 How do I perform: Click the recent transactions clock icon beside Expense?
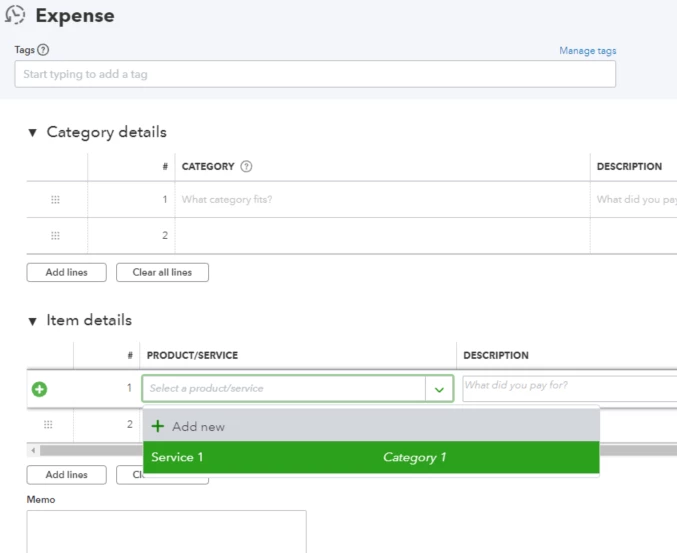[15, 15]
